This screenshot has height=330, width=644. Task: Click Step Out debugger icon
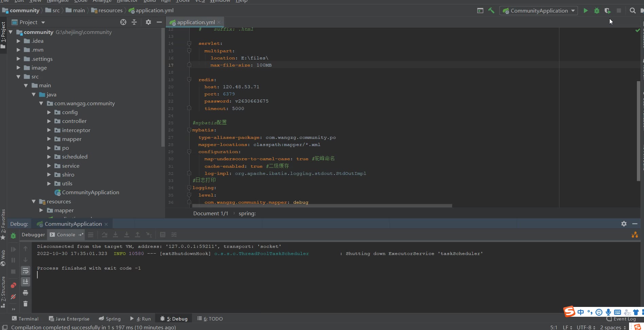(x=138, y=235)
